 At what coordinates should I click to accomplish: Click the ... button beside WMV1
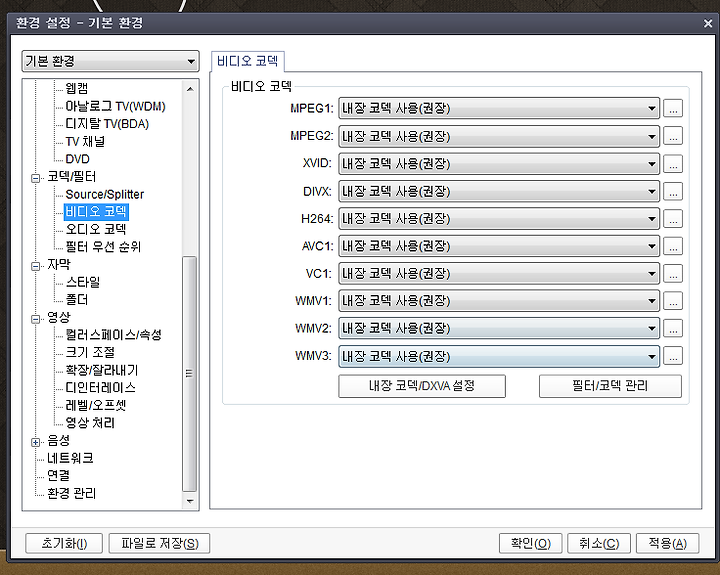coord(673,301)
